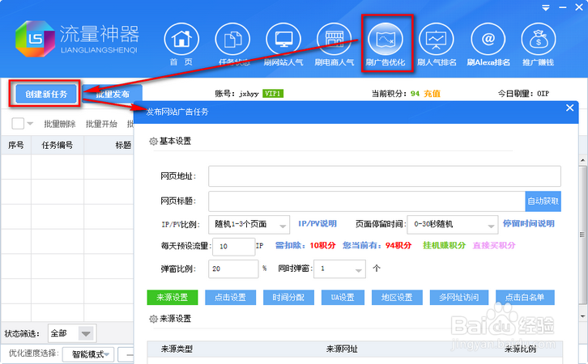Open the 刷Alexa排名 @ icon

pyautogui.click(x=488, y=40)
